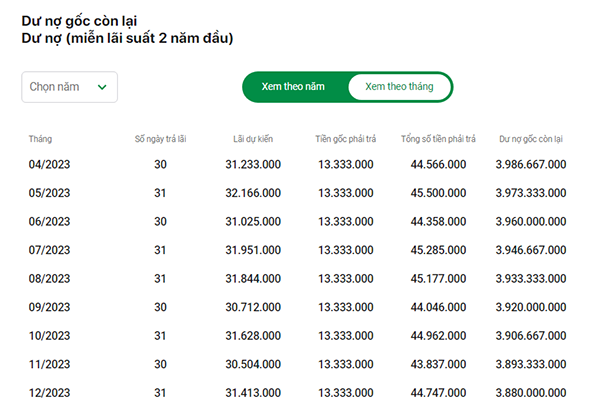
Task: Click the 12/2023 month cell
Action: coord(49,393)
